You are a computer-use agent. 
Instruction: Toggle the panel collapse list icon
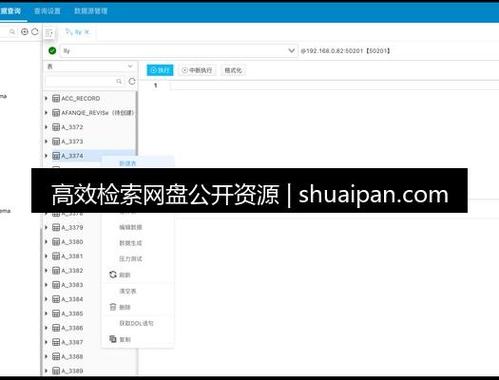[x=49, y=33]
